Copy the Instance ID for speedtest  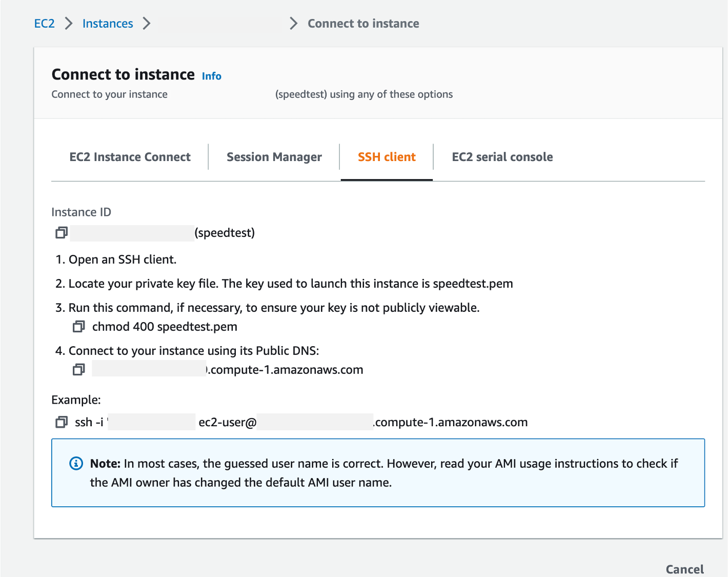pos(62,233)
